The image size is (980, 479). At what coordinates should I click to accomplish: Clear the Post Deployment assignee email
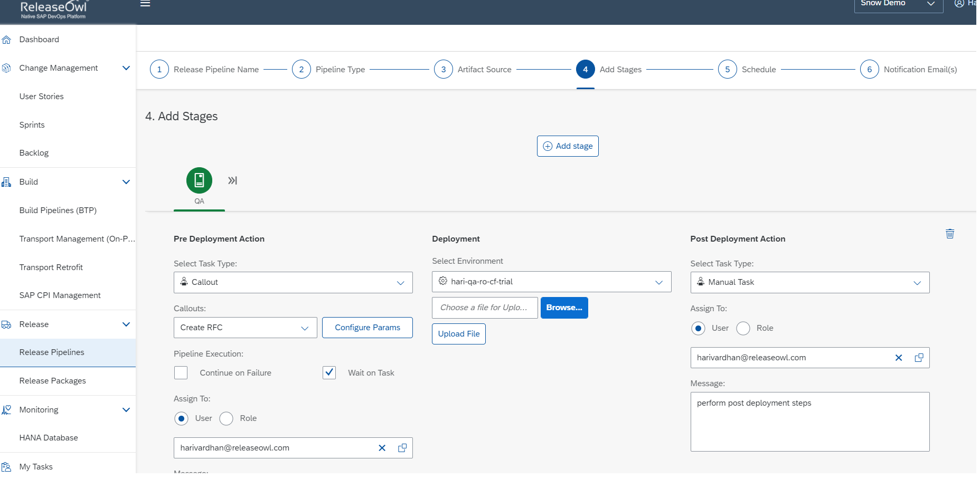point(898,358)
